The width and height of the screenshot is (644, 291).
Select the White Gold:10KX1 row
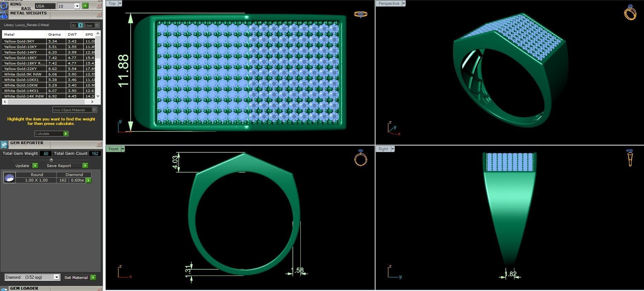tap(49, 80)
